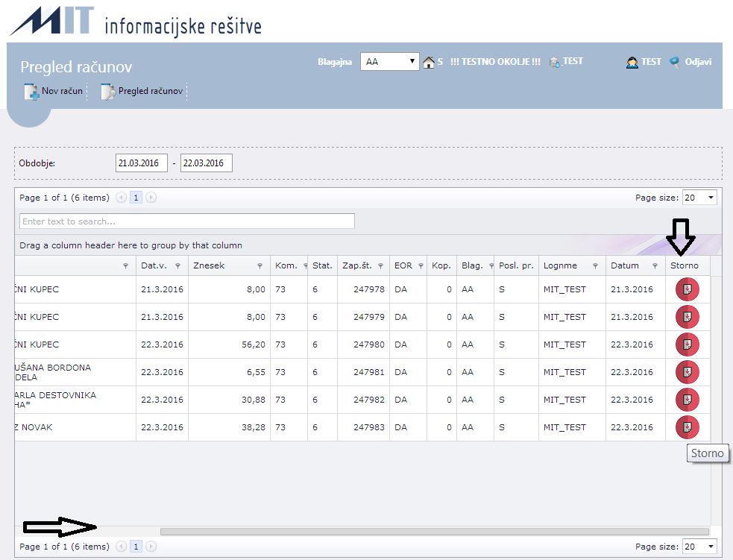
Task: Click the UŠANA BORDONA customer cell
Action: tap(75, 372)
